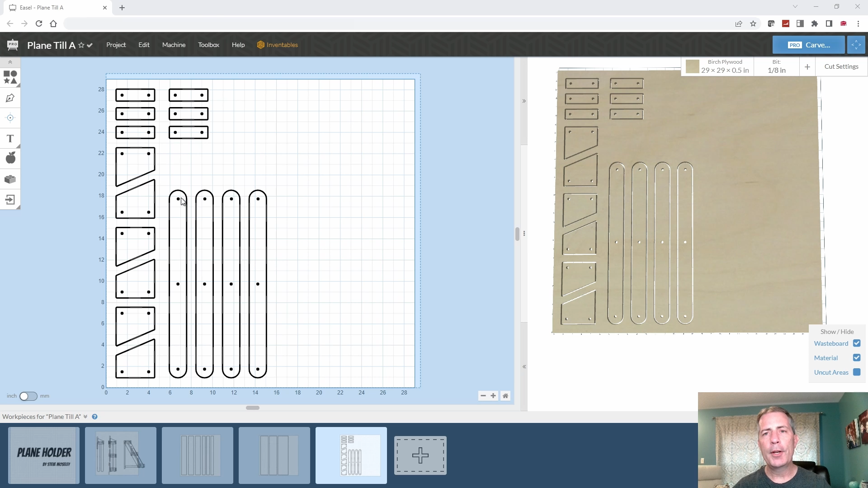Image resolution: width=868 pixels, height=488 pixels.
Task: Select the Selection arrow tool
Action: point(10,62)
